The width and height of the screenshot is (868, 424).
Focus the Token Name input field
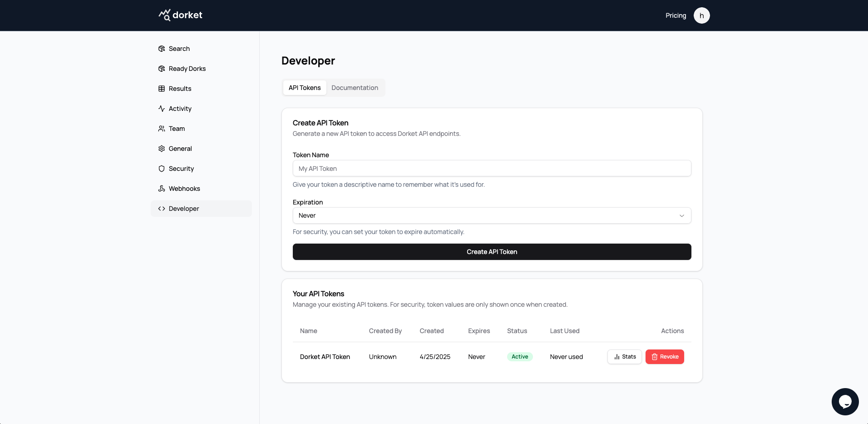tap(492, 168)
